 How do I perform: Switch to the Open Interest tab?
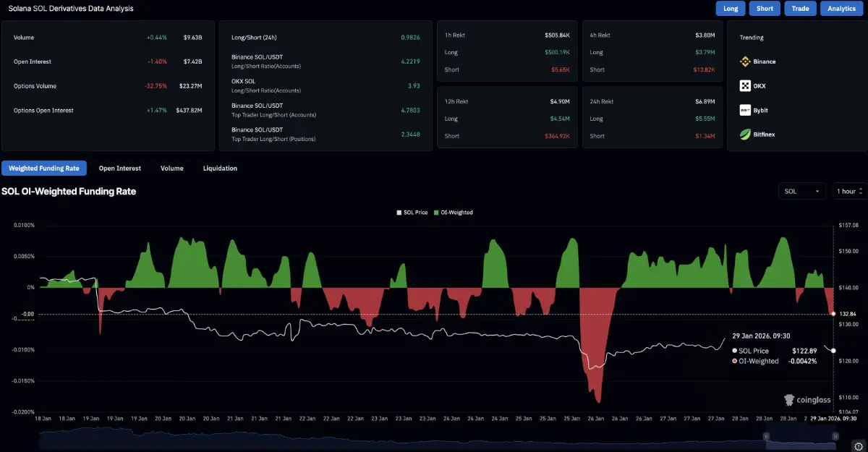click(120, 169)
